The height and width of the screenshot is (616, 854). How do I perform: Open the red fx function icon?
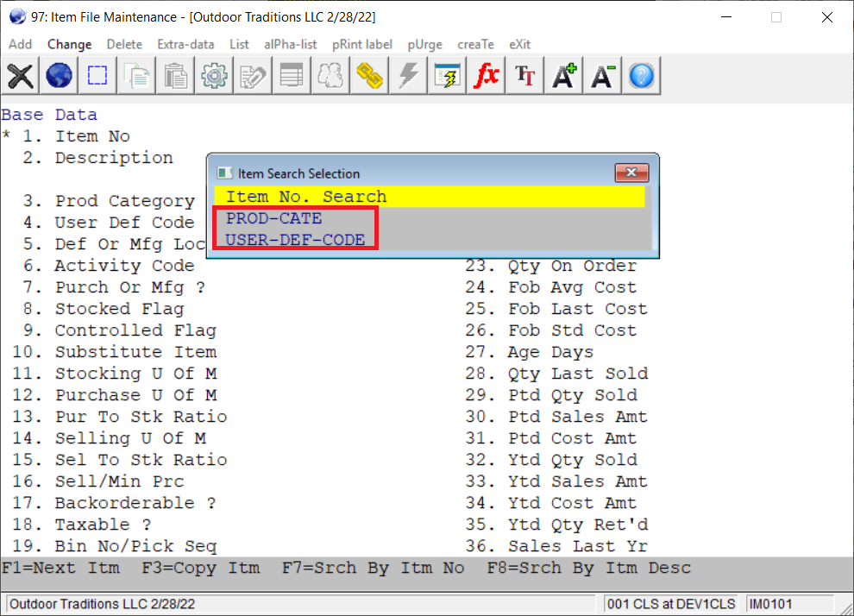[487, 76]
